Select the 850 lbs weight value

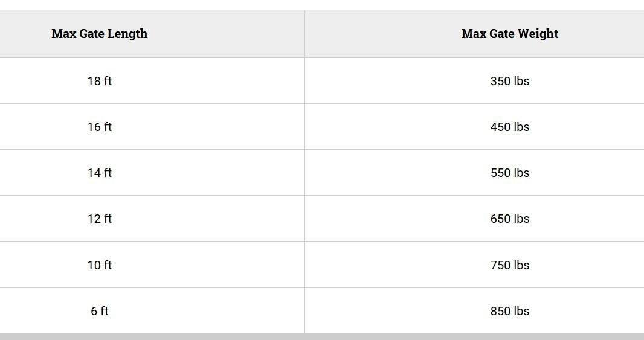point(509,311)
